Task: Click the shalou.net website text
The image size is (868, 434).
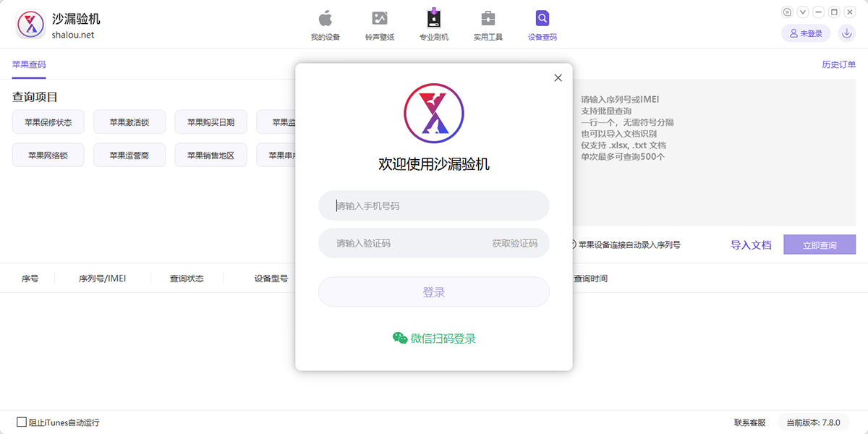Action: click(73, 35)
